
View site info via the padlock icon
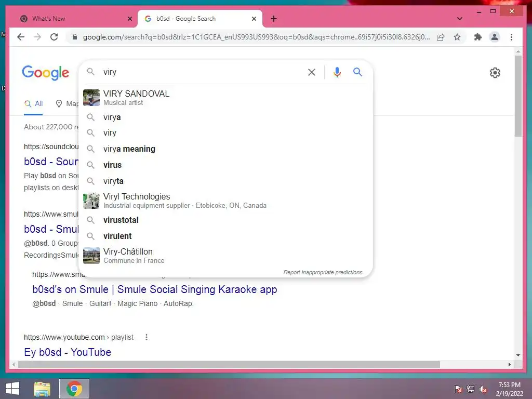pyautogui.click(x=75, y=37)
